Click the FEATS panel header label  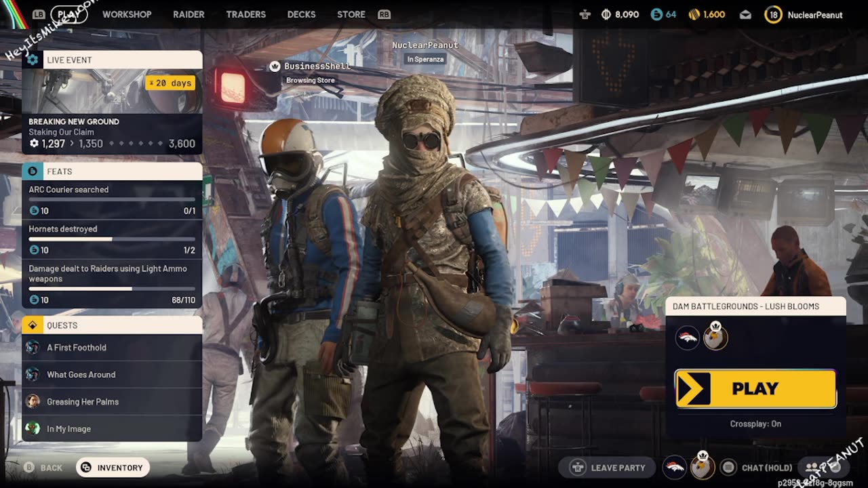click(60, 171)
